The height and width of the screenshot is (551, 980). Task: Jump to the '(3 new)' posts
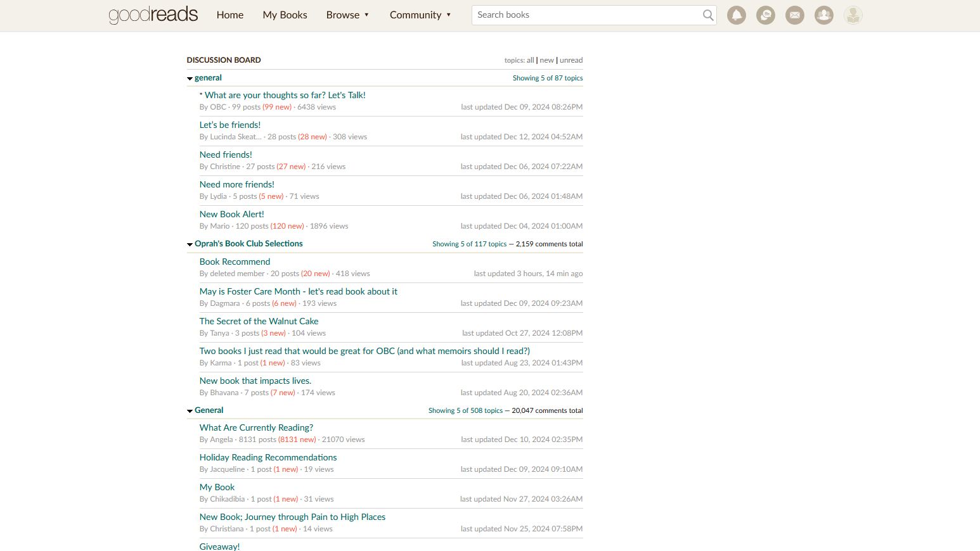(x=274, y=333)
